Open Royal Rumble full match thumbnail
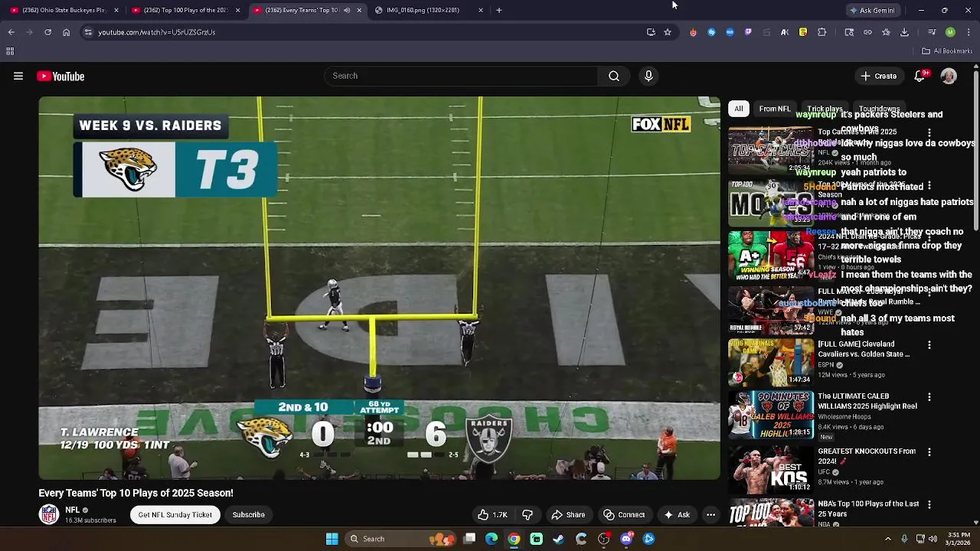The height and width of the screenshot is (551, 980). (770, 310)
